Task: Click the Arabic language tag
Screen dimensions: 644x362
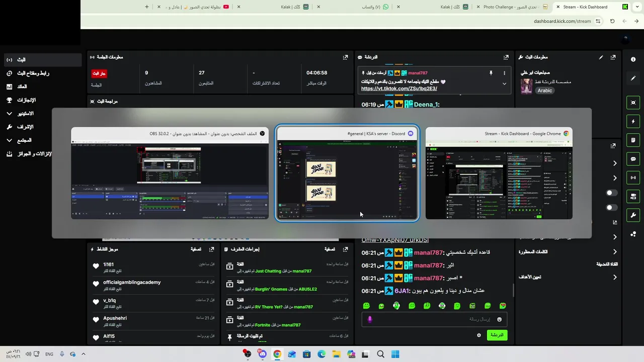Action: pyautogui.click(x=545, y=90)
